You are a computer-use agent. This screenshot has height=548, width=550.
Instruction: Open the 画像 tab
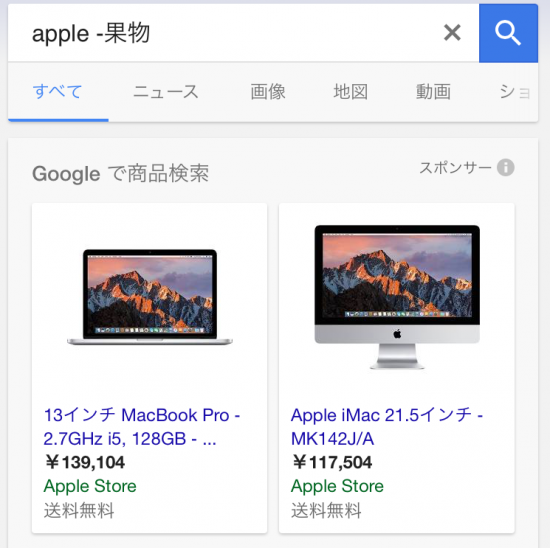point(268,92)
